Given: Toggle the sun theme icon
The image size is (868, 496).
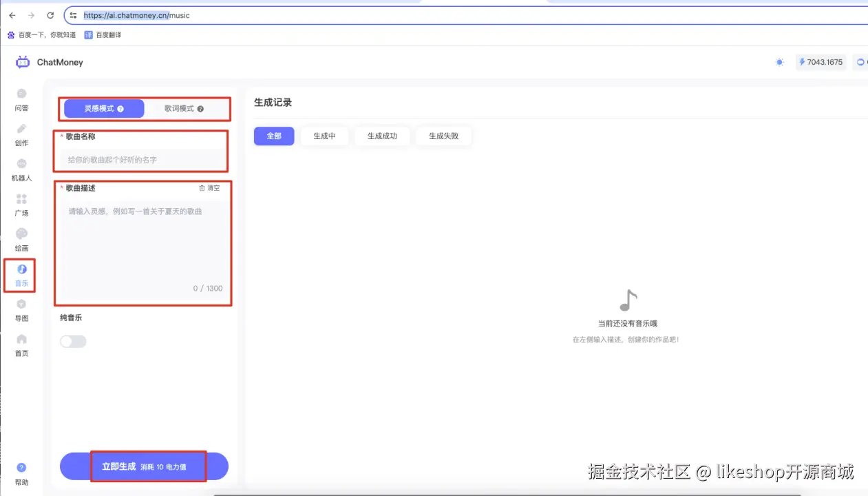Looking at the screenshot, I should [779, 62].
